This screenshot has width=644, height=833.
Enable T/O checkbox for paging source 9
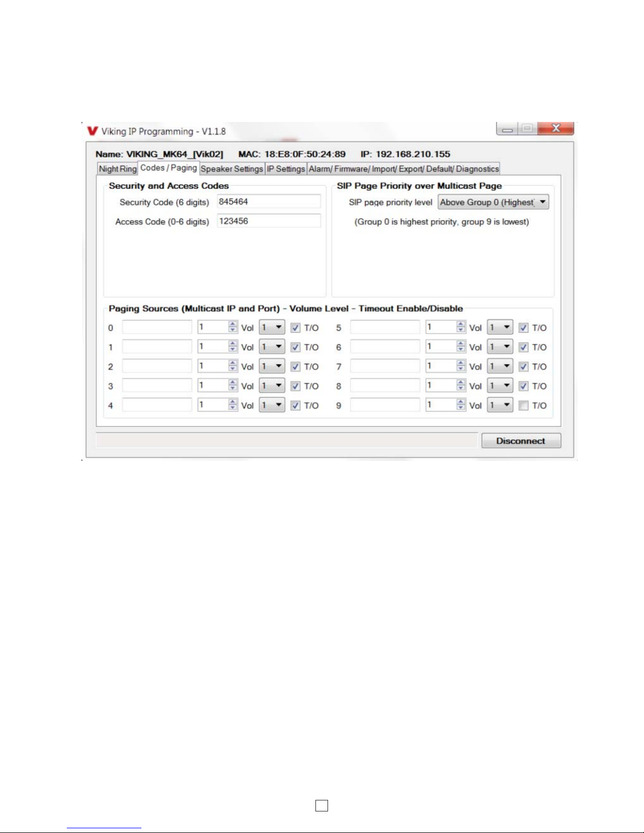click(524, 406)
